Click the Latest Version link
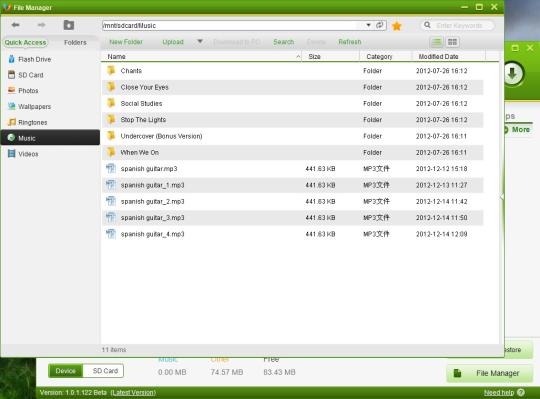The height and width of the screenshot is (399, 540). (x=133, y=392)
